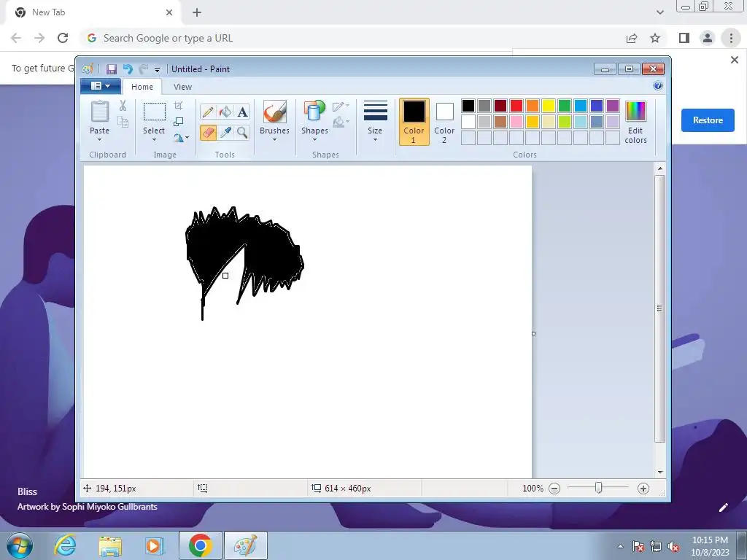The image size is (747, 560).
Task: Open Chrome tab search dropdown chevron
Action: coord(659,12)
